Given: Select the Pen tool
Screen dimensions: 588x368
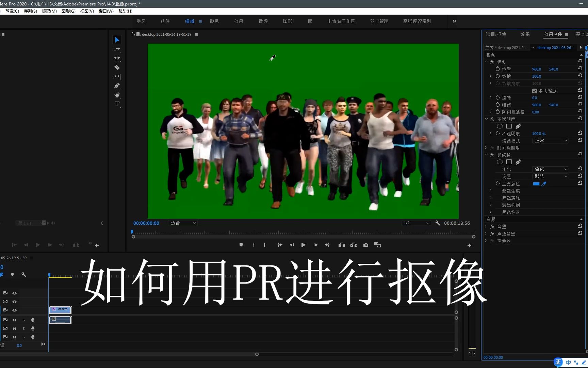Looking at the screenshot, I should coord(117,86).
